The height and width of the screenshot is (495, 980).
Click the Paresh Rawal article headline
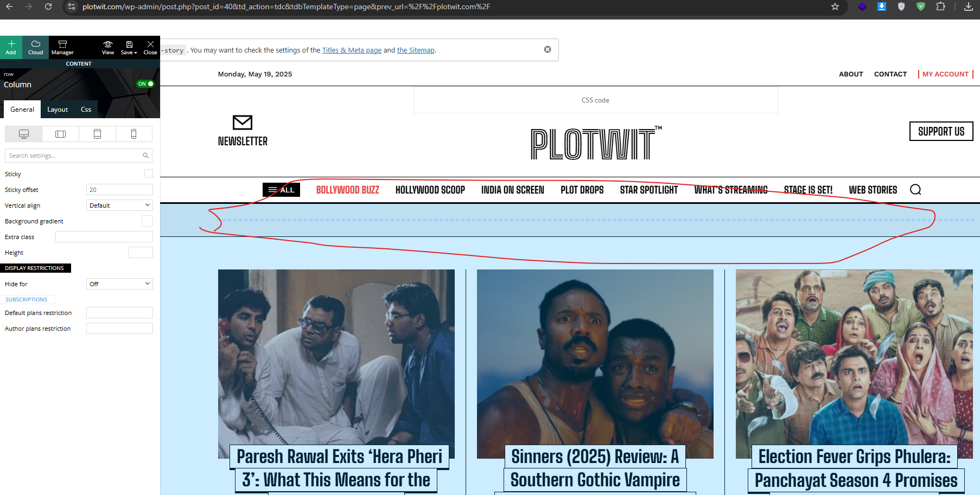click(x=339, y=468)
